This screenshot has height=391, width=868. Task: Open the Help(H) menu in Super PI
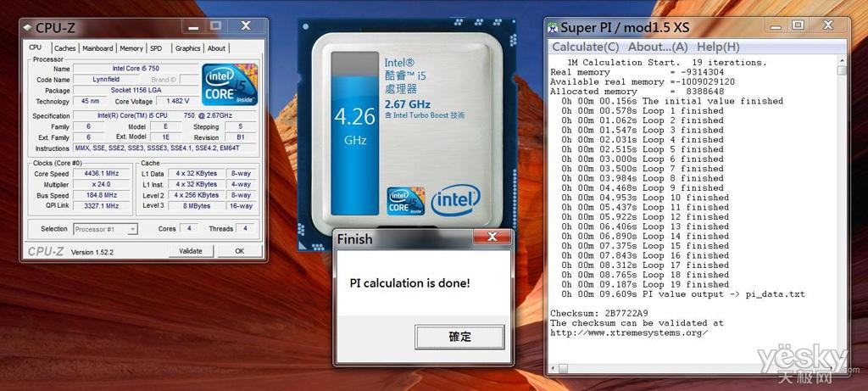tap(718, 47)
